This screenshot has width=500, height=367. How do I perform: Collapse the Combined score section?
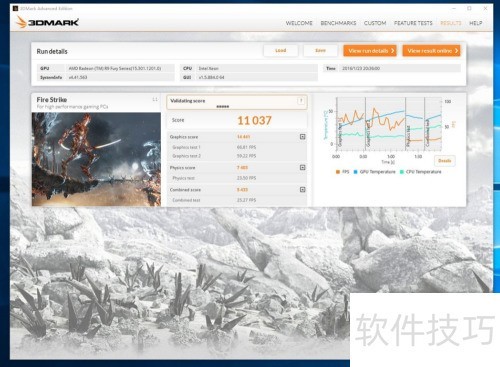click(x=302, y=189)
